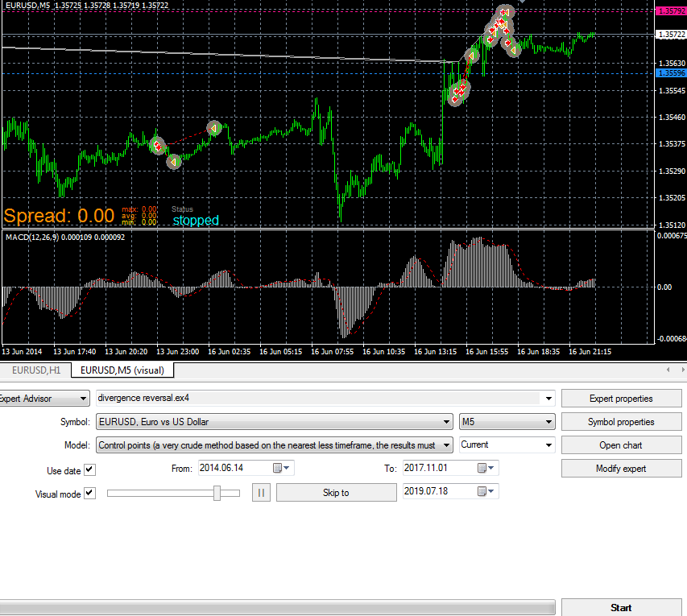Click the pink 1.35792 price level label
Image resolution: width=687 pixels, height=616 pixels.
(x=671, y=11)
